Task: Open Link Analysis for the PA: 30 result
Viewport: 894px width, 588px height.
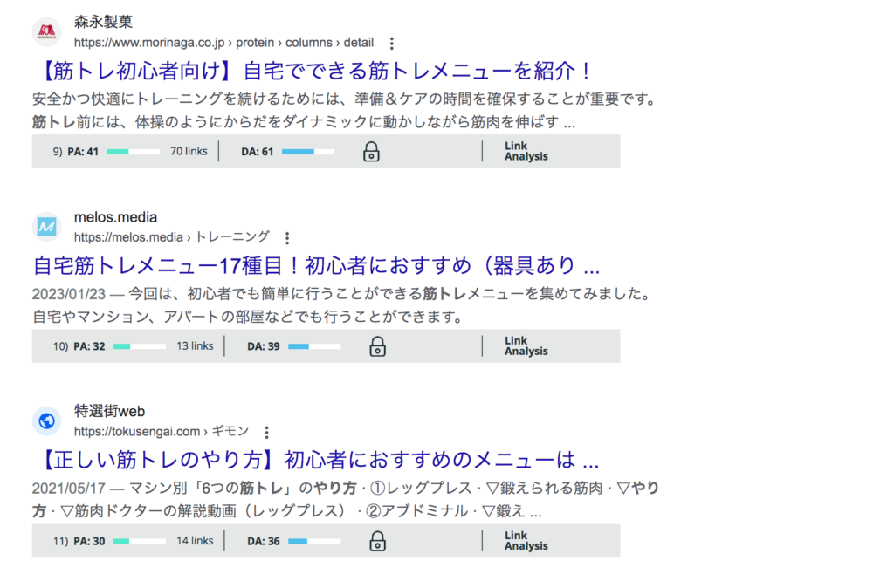Action: [x=526, y=541]
